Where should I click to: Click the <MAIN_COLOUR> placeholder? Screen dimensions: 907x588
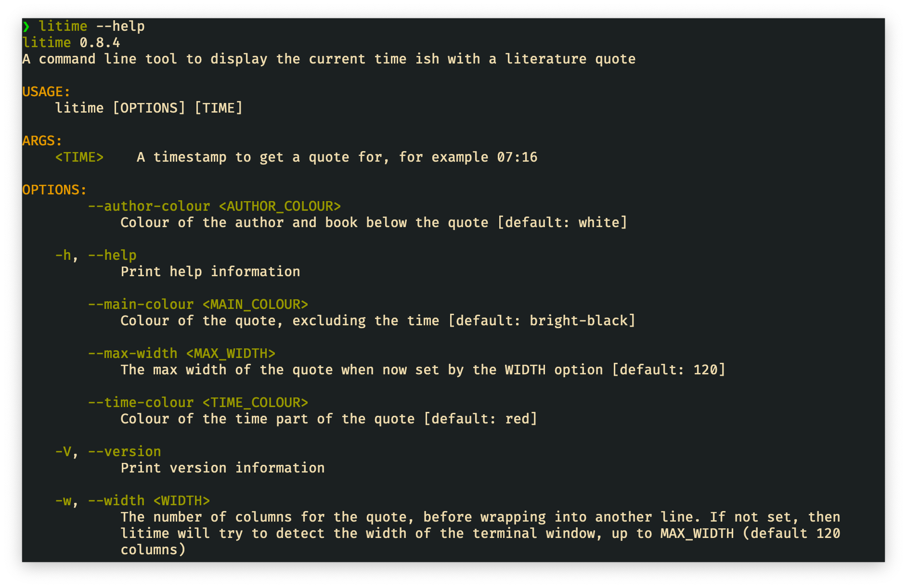(x=255, y=305)
